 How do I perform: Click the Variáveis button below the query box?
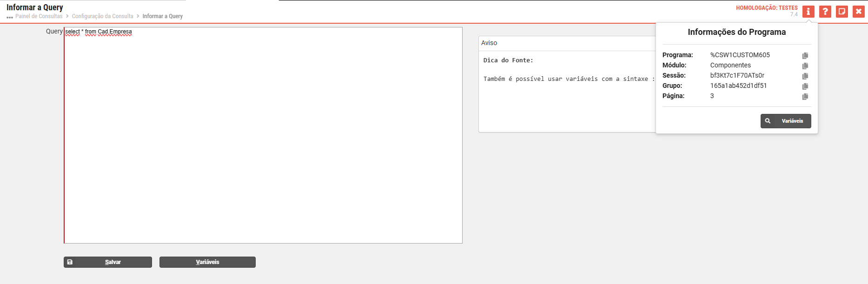pyautogui.click(x=207, y=262)
